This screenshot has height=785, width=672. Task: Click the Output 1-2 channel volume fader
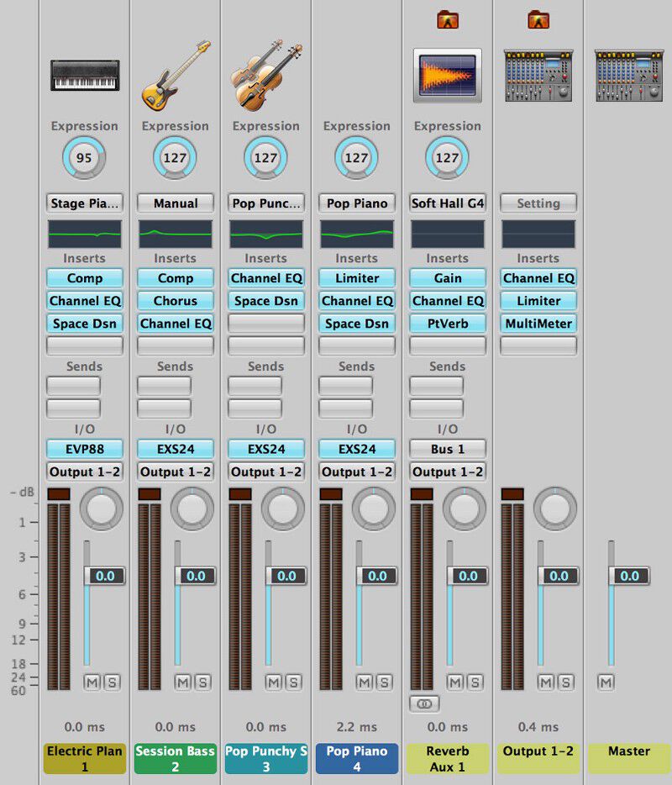click(x=558, y=576)
